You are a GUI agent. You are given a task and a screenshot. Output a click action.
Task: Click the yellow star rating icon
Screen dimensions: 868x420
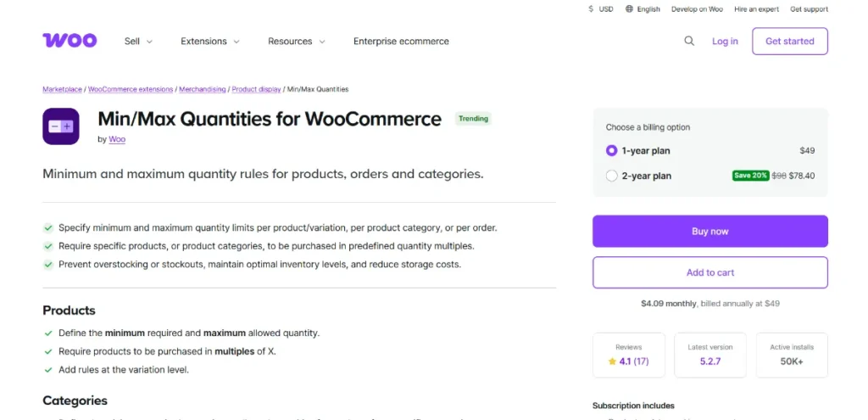(x=612, y=361)
